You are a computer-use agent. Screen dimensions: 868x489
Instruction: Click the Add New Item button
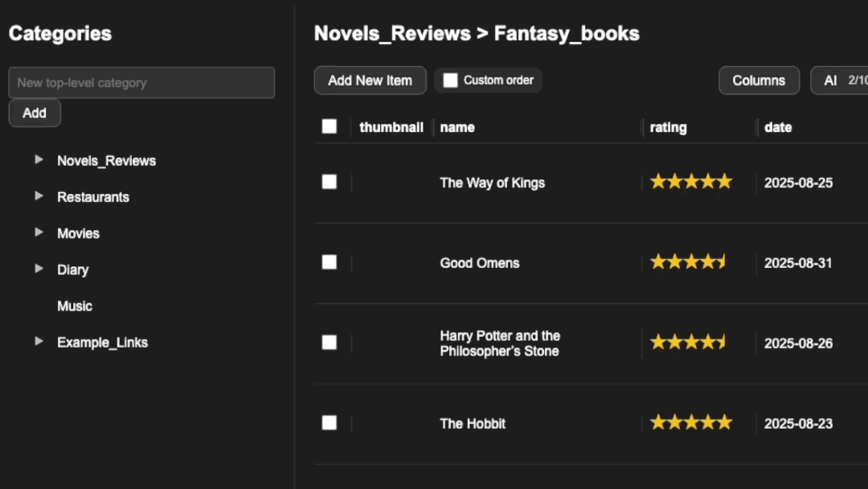point(370,80)
